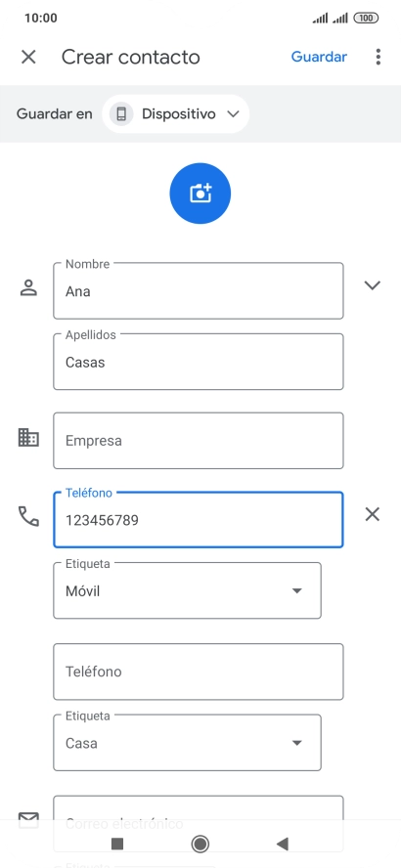
Task: Select the Nombre field containing Ana
Action: pyautogui.click(x=199, y=291)
